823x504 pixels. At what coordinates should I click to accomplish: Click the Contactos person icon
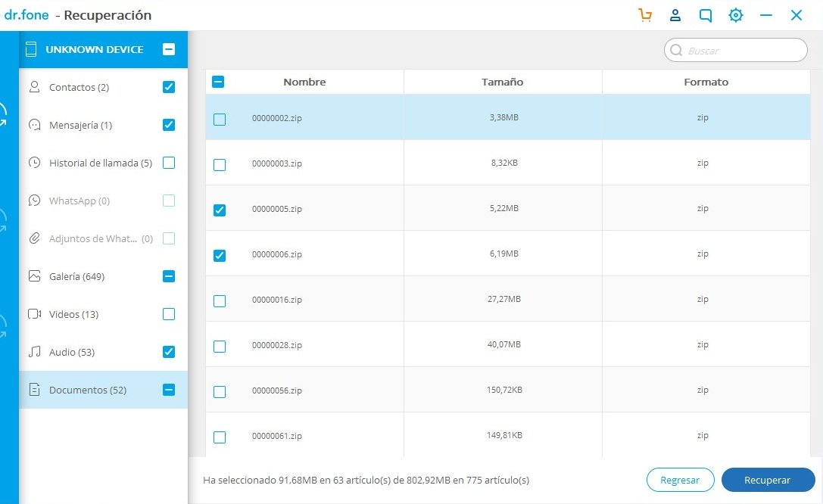tap(35, 87)
